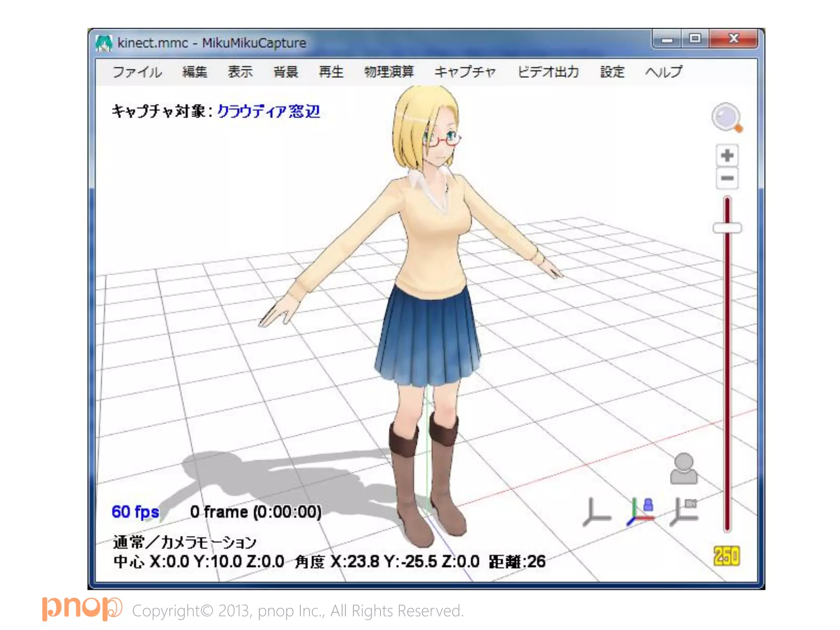Click the 60 fps indicator
Screen dimensions: 840x630
135,512
